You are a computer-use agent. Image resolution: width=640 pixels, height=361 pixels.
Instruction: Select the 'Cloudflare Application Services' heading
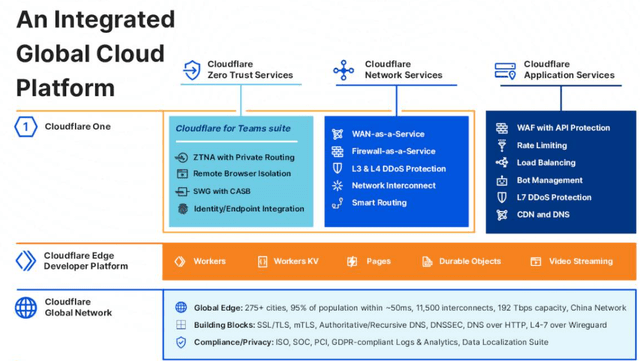[x=569, y=69]
